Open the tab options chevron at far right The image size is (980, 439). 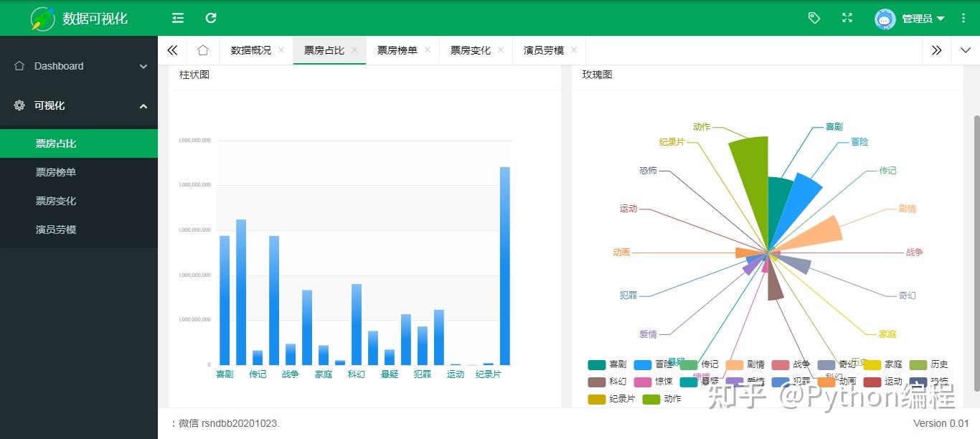coord(963,50)
